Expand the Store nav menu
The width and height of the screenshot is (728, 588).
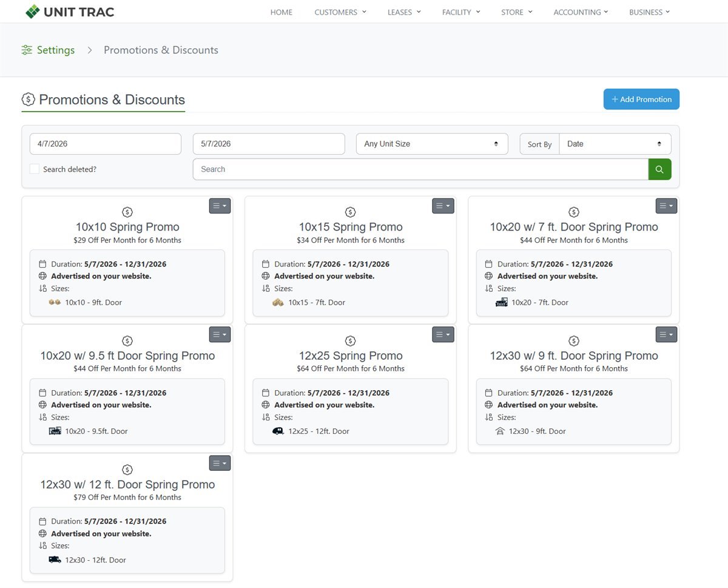click(x=517, y=12)
